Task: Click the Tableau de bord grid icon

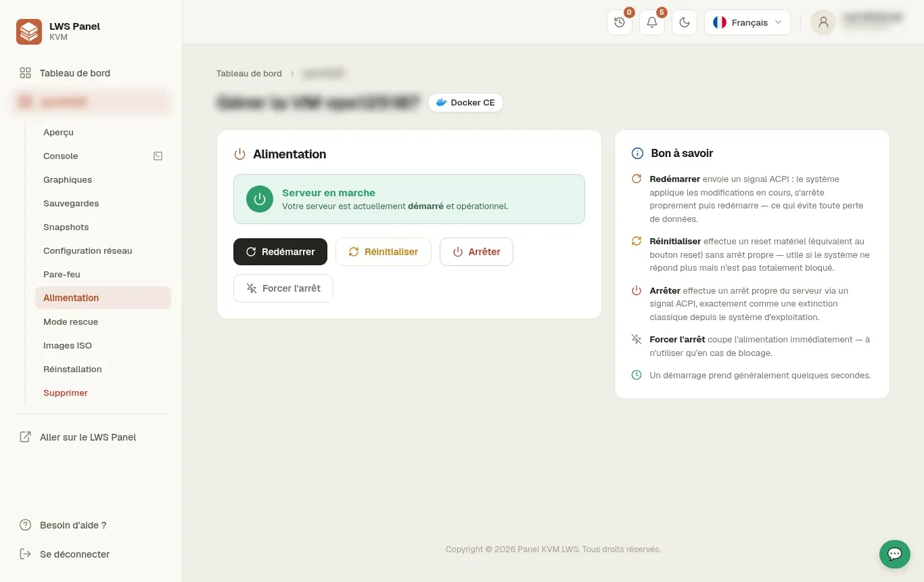Action: 25,73
